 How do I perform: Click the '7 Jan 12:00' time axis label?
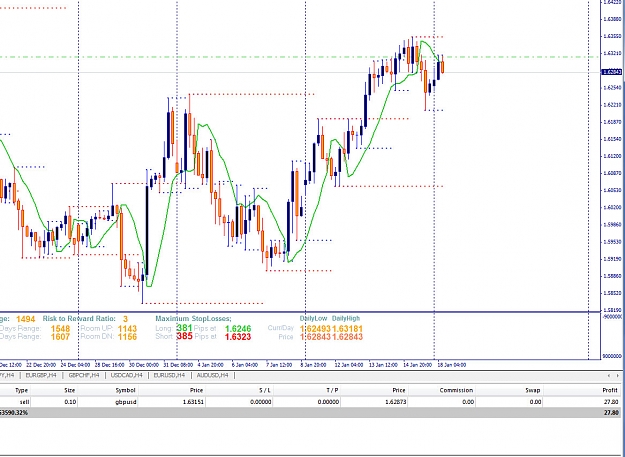pos(279,365)
